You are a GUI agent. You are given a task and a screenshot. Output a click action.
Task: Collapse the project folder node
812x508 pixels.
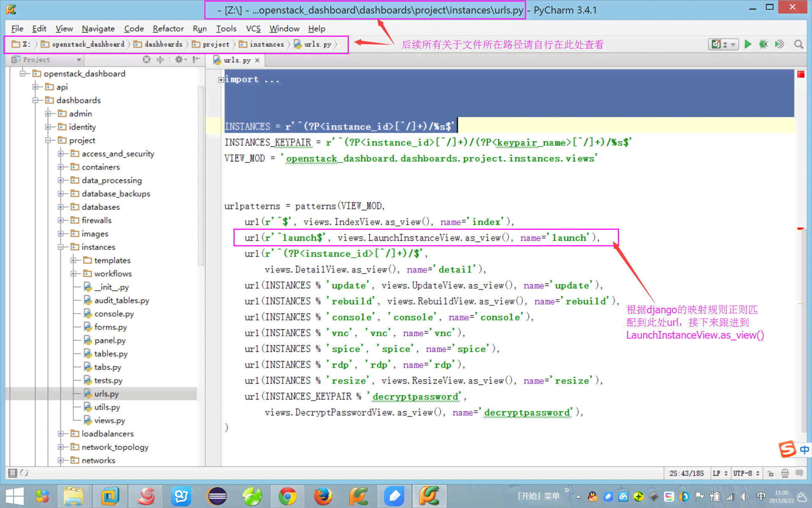48,140
